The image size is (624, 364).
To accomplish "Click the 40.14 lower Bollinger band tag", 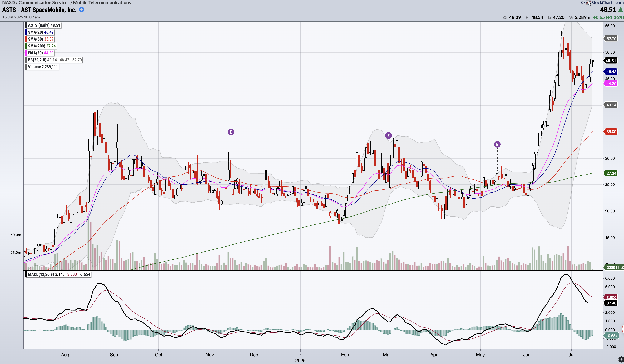I will 610,105.
